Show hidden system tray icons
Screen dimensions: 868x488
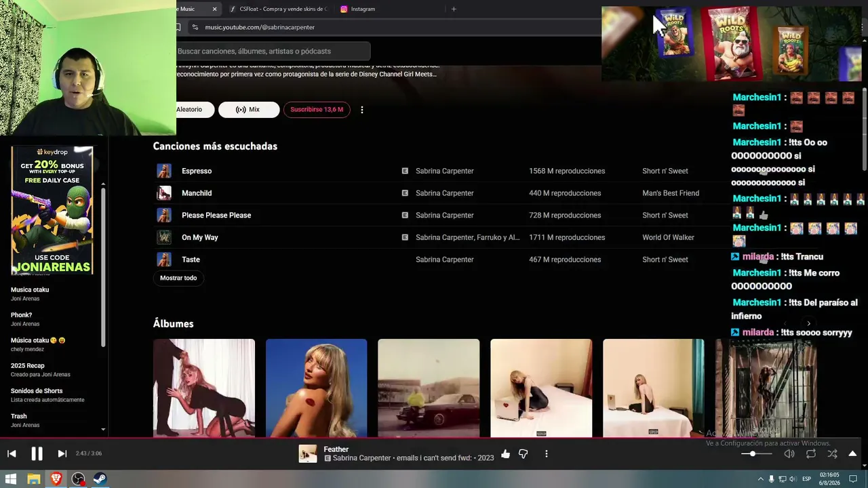pyautogui.click(x=760, y=479)
